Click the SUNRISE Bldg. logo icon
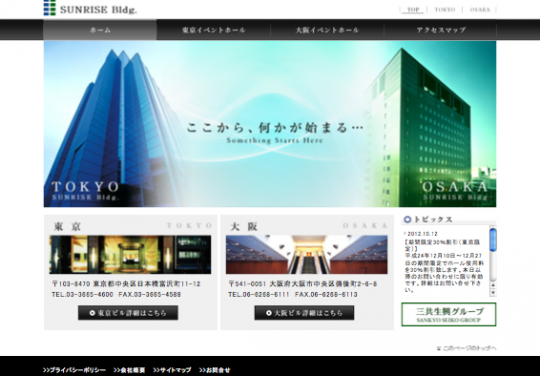 [50, 8]
